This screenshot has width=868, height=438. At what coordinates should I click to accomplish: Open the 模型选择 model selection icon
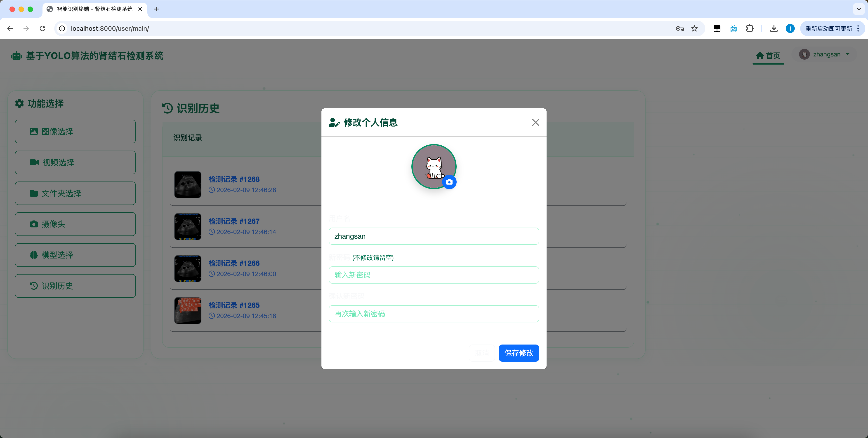pos(34,255)
